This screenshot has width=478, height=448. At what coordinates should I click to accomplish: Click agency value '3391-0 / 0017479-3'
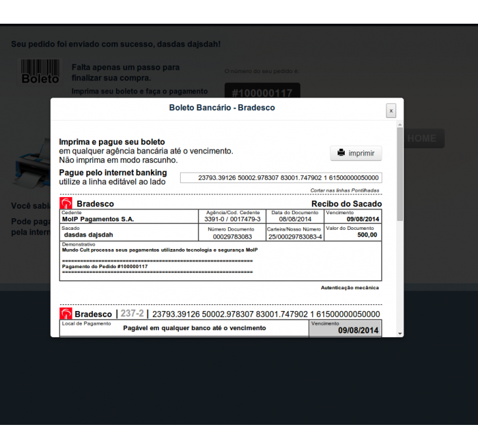(232, 219)
